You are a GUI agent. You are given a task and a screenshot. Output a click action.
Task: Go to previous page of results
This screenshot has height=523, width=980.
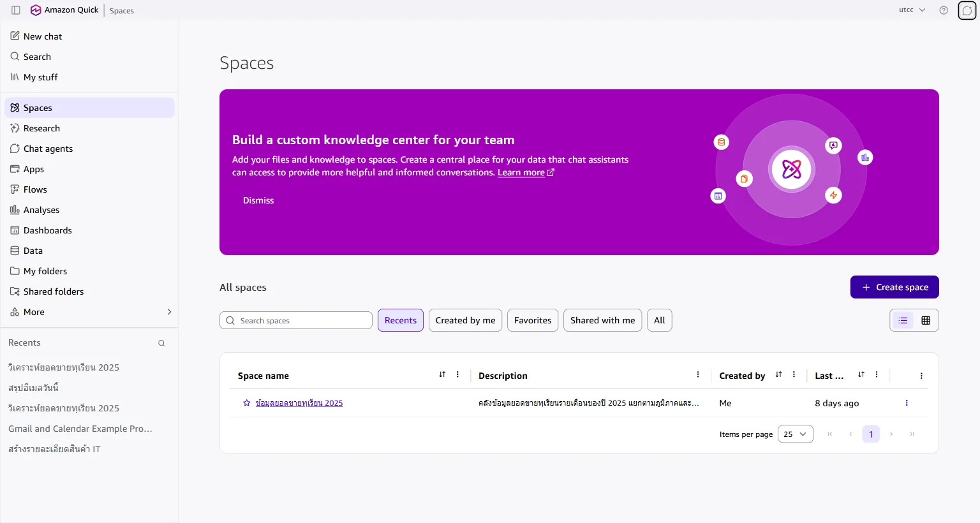point(850,434)
